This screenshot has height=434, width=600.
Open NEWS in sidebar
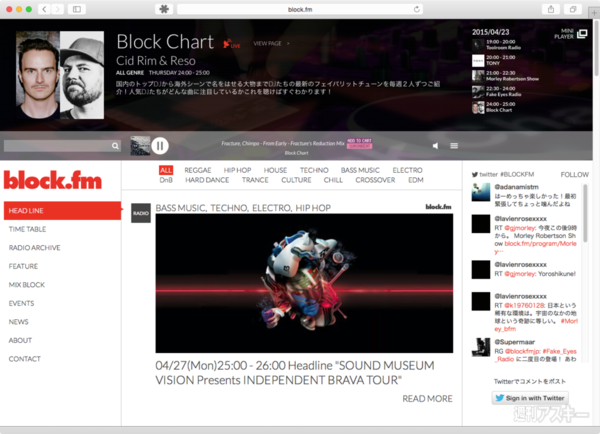pos(18,322)
